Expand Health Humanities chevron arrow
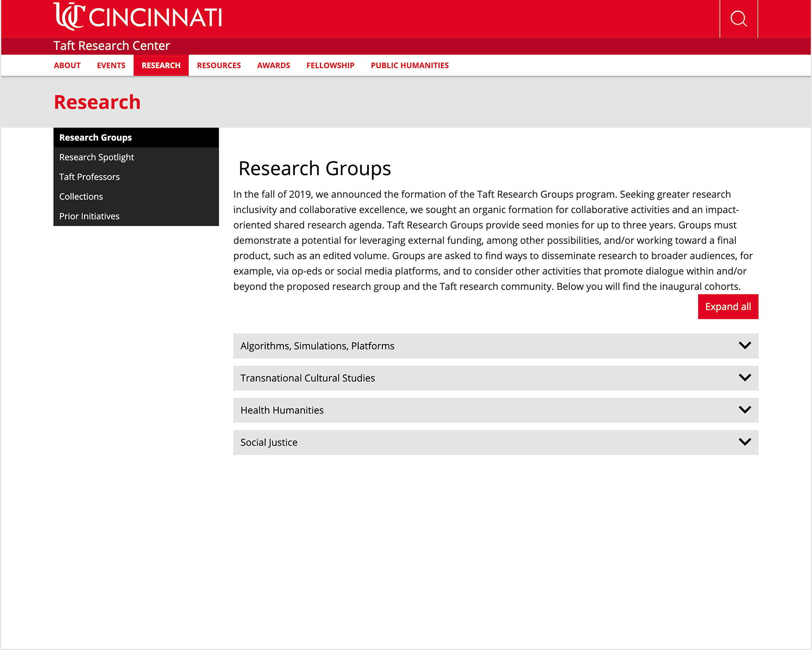The image size is (812, 650). 745,410
